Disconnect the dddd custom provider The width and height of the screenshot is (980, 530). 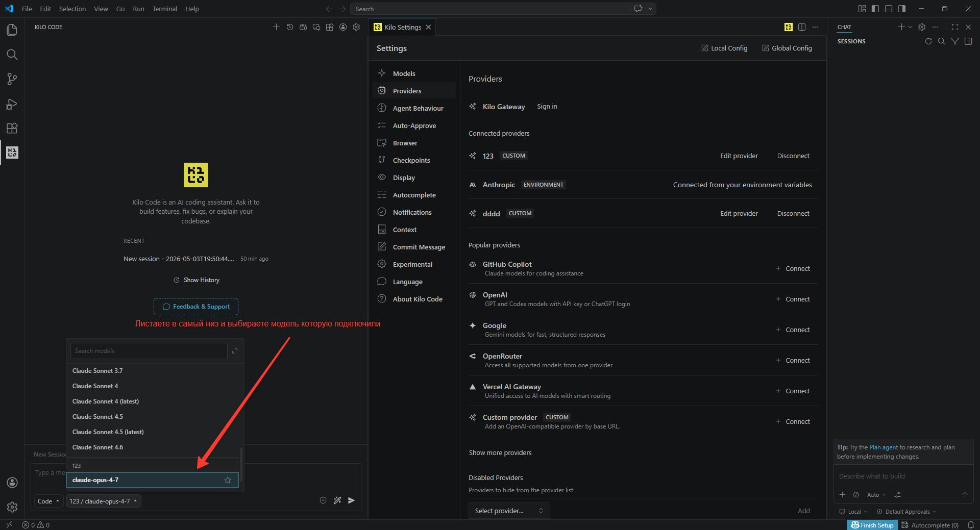[793, 213]
